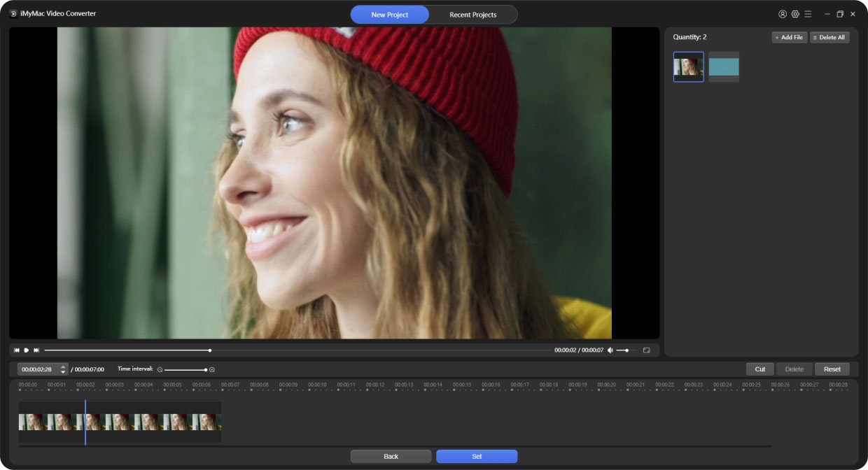The image size is (868, 470).
Task: Decrease the current time stepper down arrow
Action: pyautogui.click(x=64, y=371)
